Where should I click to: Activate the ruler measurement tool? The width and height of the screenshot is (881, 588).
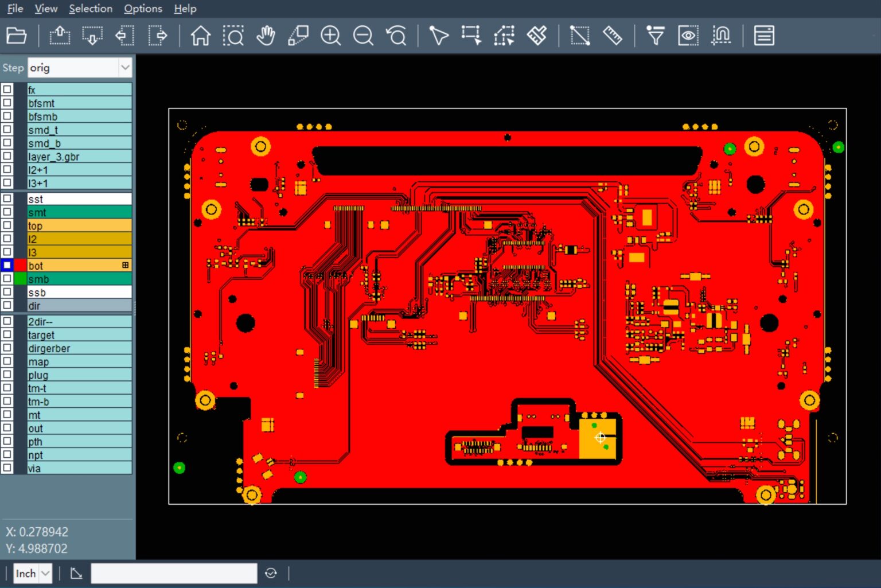click(x=613, y=35)
